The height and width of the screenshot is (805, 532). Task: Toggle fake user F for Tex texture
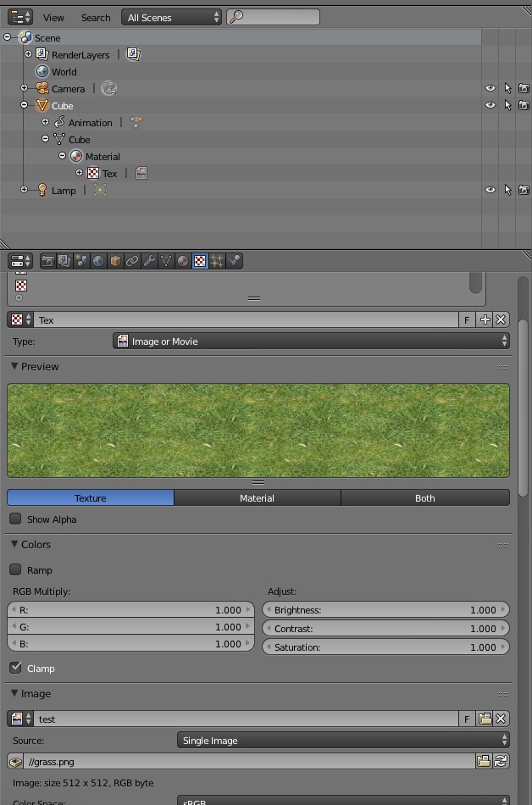467,319
